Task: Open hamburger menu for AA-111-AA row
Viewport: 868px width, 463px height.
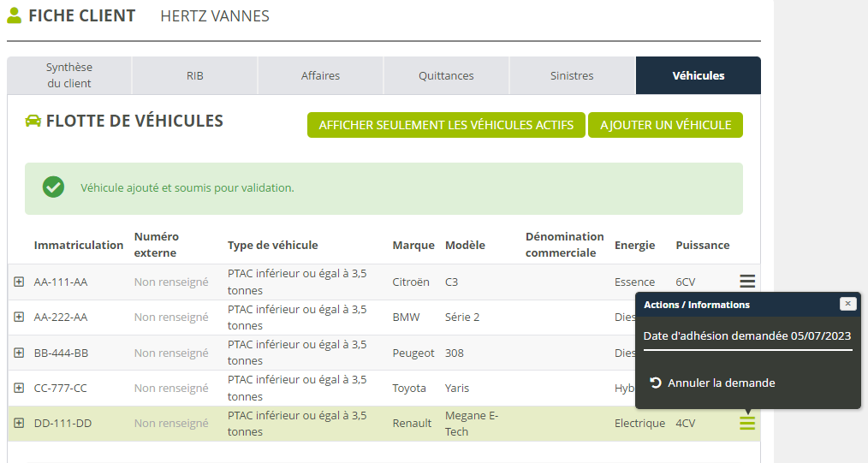Action: [747, 281]
